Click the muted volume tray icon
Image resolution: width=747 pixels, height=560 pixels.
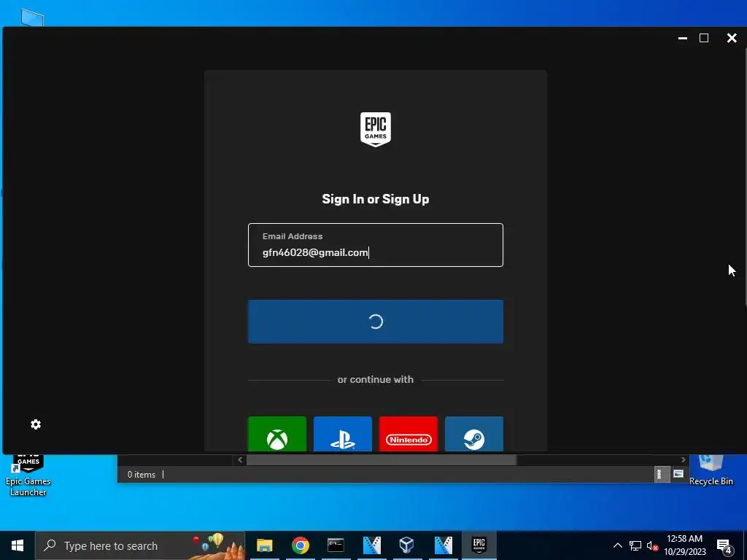(x=652, y=545)
